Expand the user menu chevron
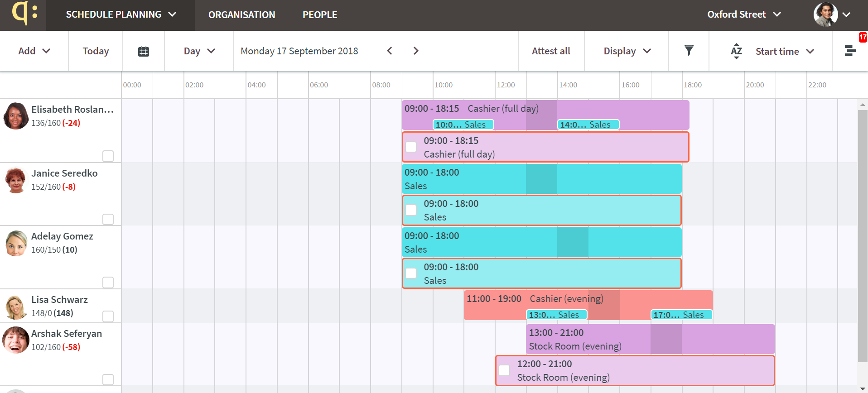868x393 pixels. pos(846,14)
